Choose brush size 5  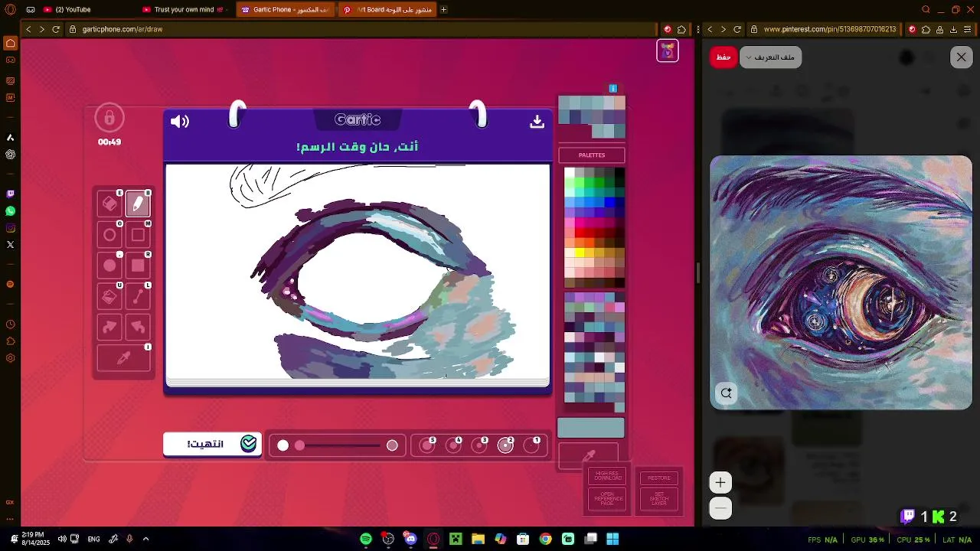click(427, 445)
